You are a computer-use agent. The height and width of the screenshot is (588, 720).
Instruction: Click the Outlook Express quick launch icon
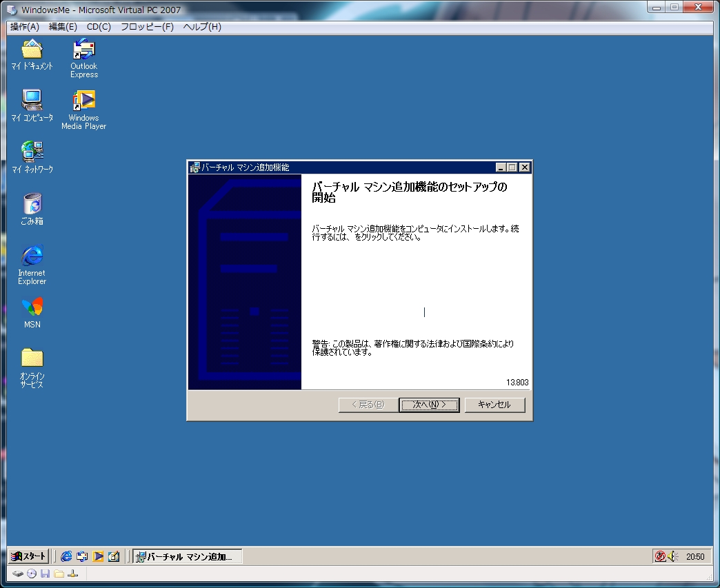point(82,556)
